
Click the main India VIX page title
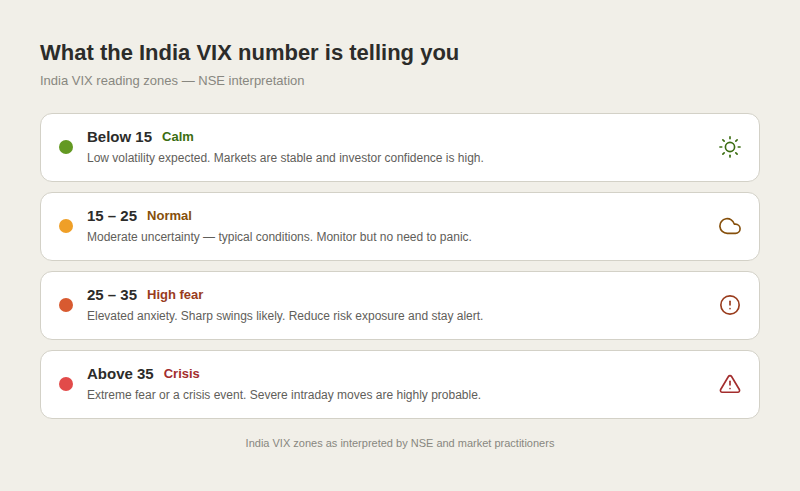click(249, 53)
